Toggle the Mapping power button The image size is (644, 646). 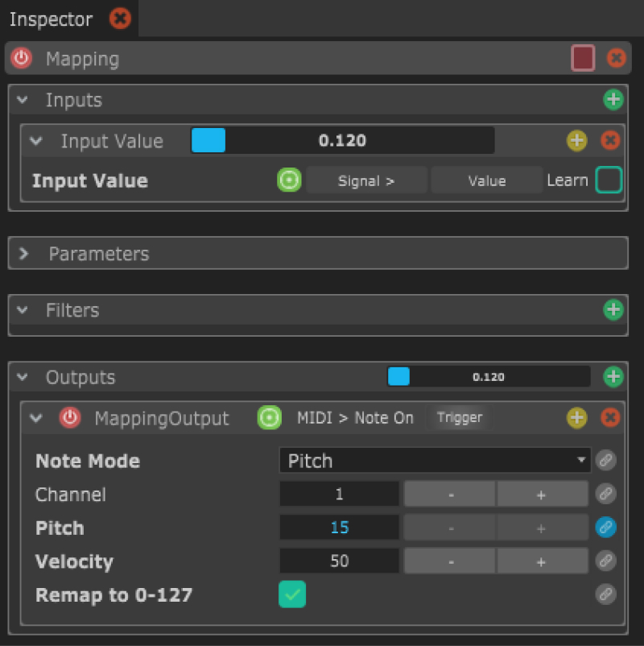[x=22, y=59]
